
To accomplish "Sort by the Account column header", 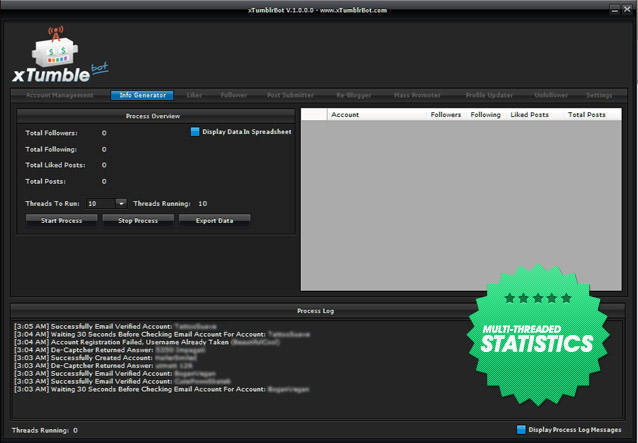I will tap(378, 115).
